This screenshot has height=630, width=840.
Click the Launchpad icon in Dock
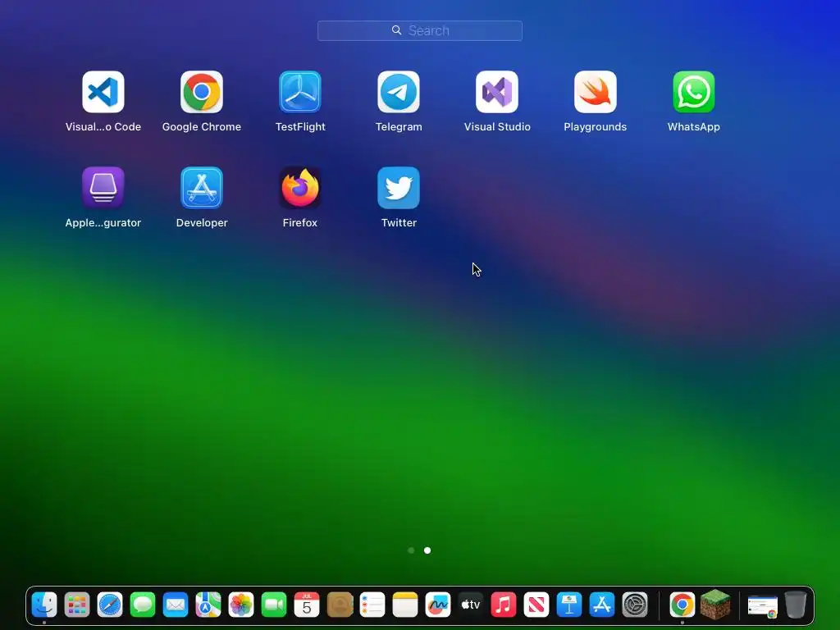click(77, 605)
